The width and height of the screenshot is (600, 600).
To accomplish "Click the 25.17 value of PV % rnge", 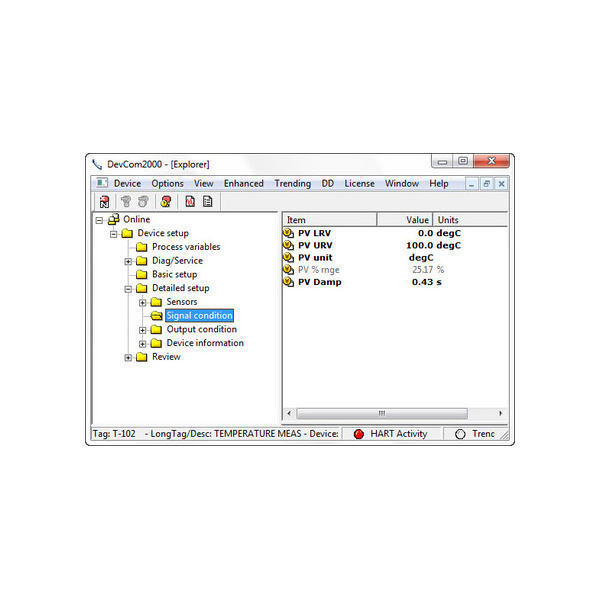I will point(422,270).
